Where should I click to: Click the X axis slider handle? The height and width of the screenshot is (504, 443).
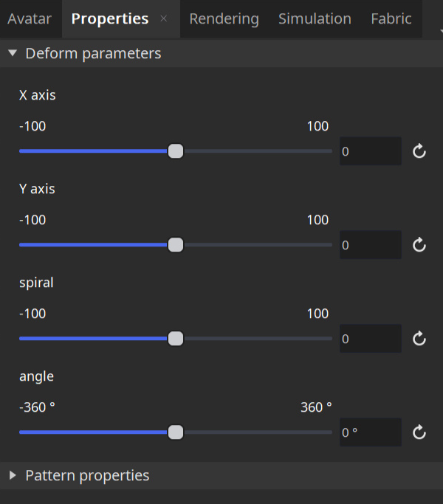[176, 151]
